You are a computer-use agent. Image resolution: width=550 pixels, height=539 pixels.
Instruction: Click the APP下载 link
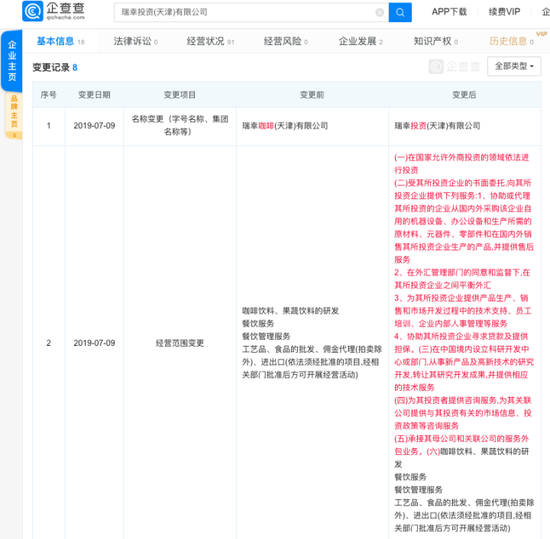click(449, 12)
